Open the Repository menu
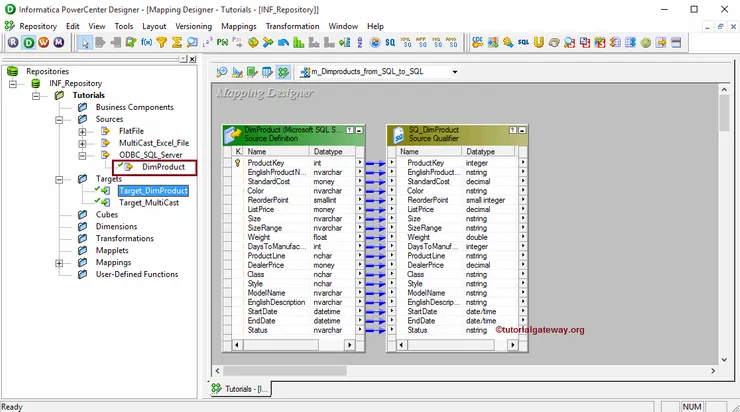This screenshot has height=412, width=740. click(38, 26)
